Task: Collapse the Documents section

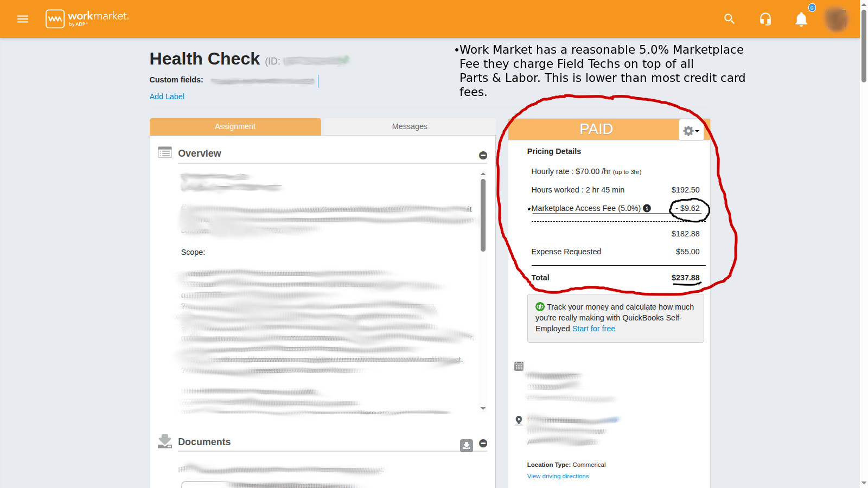Action: pos(483,444)
